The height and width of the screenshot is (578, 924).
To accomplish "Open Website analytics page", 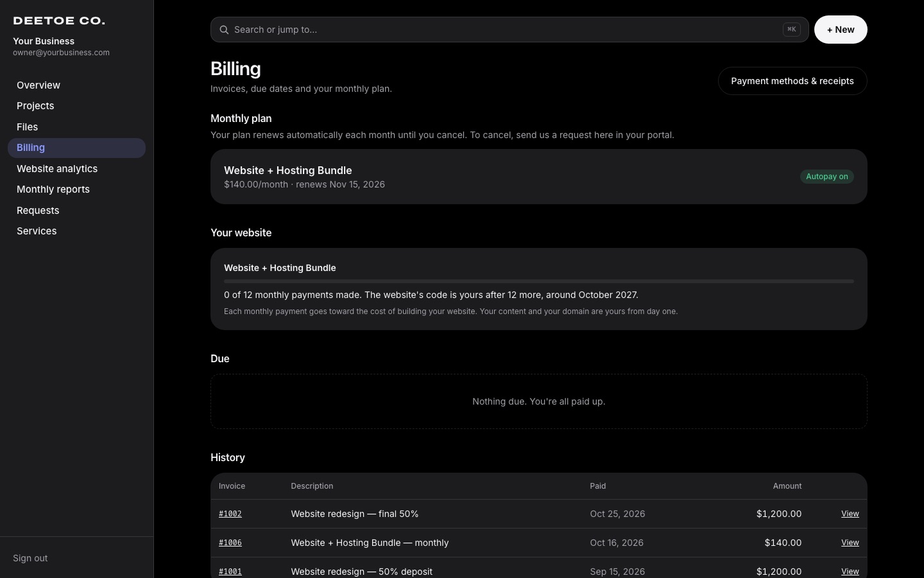I will (76, 169).
